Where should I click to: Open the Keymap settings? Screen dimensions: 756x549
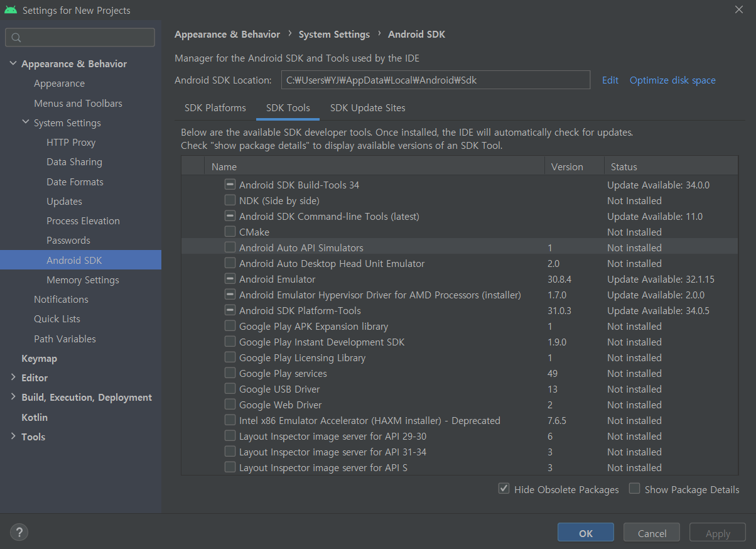39,358
